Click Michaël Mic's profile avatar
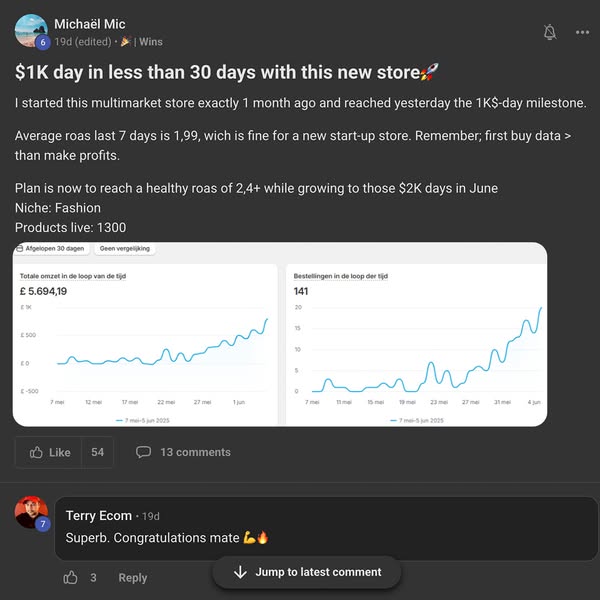Image resolution: width=600 pixels, height=600 pixels. click(x=31, y=30)
